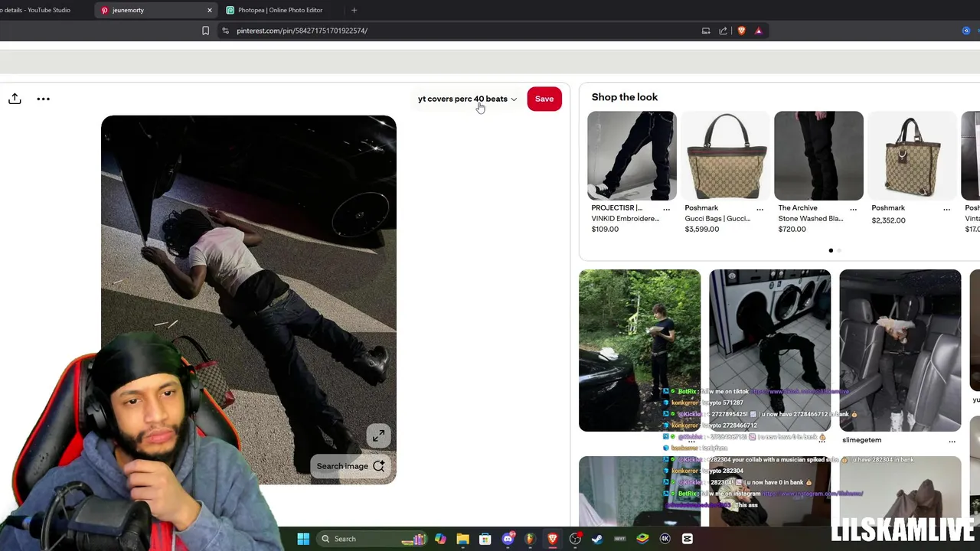The image size is (980, 551).
Task: Open Microsoft Store from the taskbar
Action: click(x=485, y=539)
